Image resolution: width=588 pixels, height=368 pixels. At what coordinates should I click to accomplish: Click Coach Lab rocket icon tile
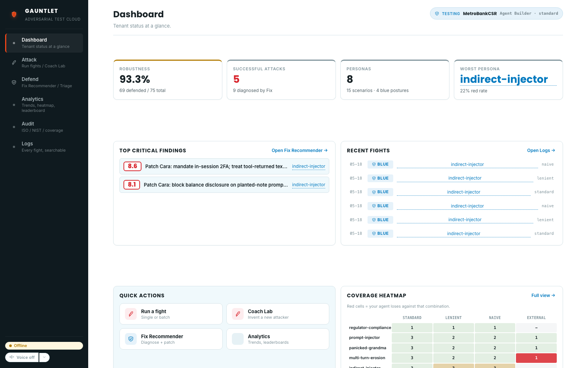click(x=238, y=314)
